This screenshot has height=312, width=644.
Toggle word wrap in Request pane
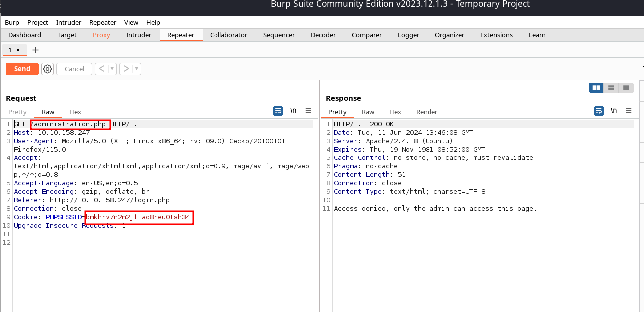coord(278,111)
